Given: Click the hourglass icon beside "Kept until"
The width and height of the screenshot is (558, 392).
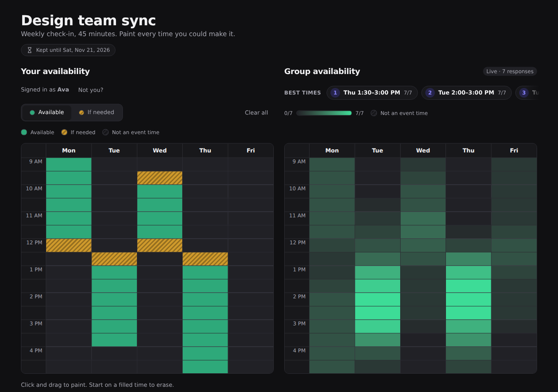Looking at the screenshot, I should (x=30, y=50).
